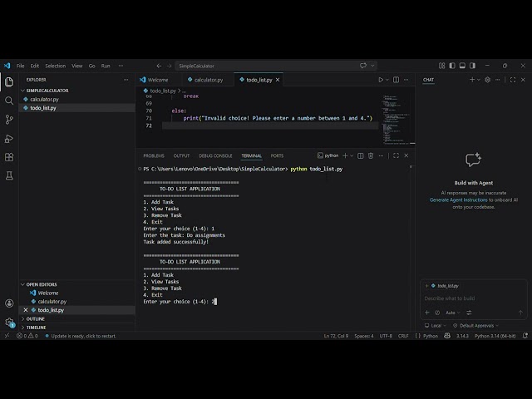This screenshot has width=532, height=399.
Task: Open the Accounts menu icon
Action: click(9, 303)
